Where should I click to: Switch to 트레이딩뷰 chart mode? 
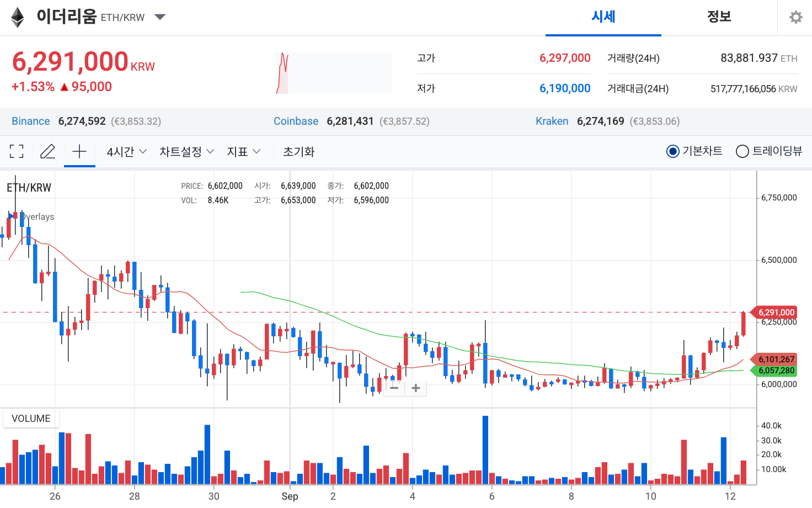[x=742, y=151]
